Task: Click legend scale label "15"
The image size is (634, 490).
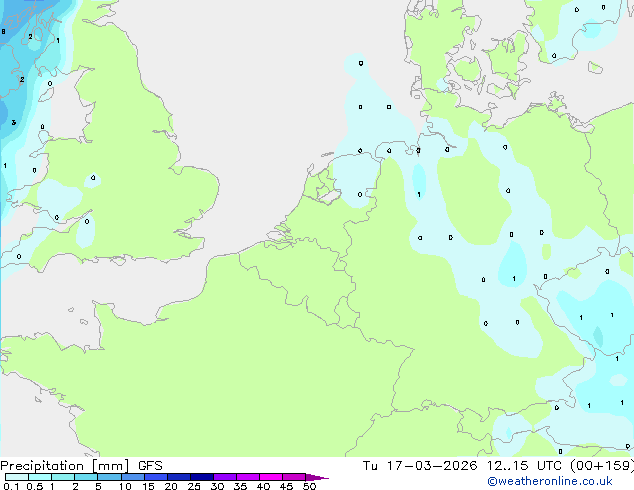Action: (x=148, y=486)
